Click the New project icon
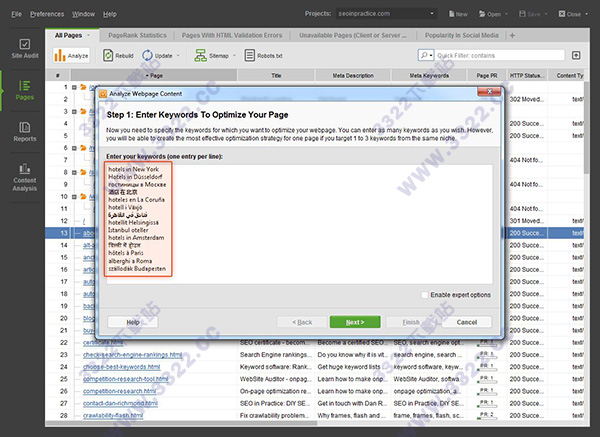Viewport: 600px width, 437px height. (x=457, y=15)
